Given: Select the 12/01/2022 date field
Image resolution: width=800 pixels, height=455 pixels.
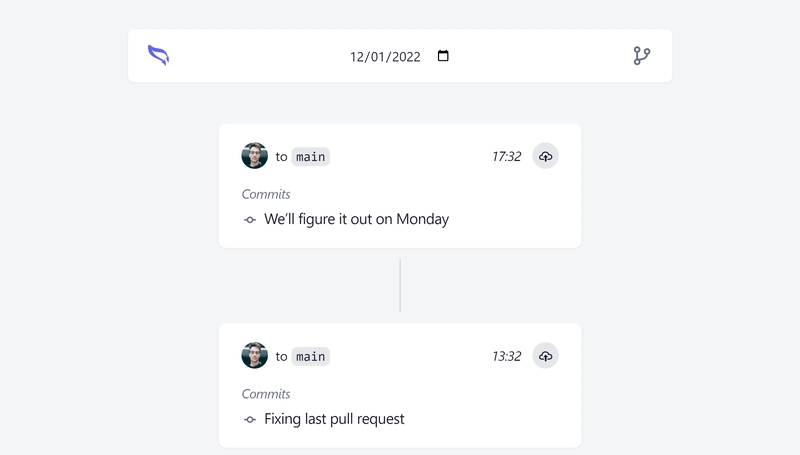Looking at the screenshot, I should coord(399,56).
